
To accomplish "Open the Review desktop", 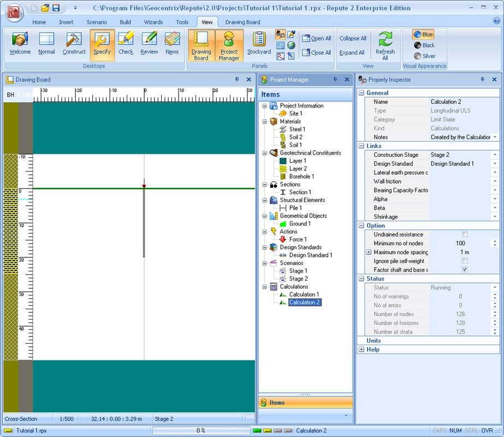I will coord(149,45).
